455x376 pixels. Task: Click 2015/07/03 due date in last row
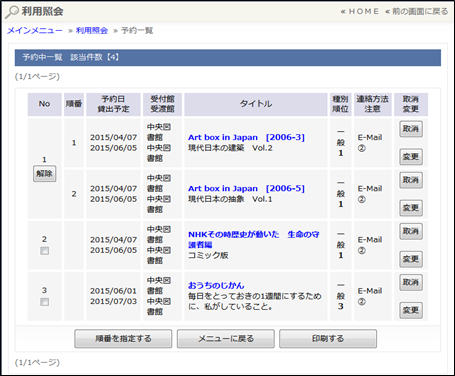[113, 301]
